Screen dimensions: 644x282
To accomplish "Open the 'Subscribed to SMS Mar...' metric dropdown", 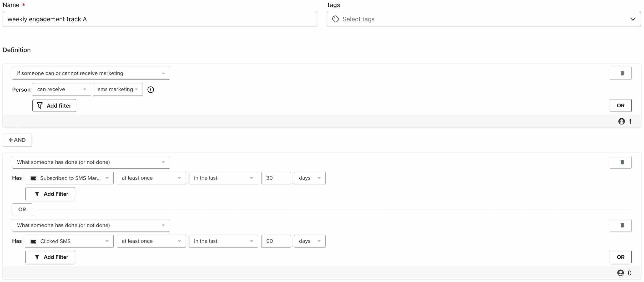I will tap(69, 178).
